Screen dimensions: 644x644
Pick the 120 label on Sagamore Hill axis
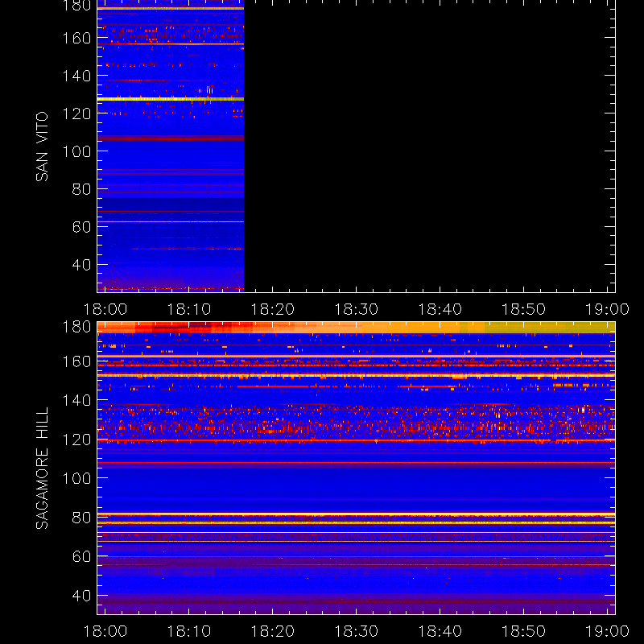[76, 440]
